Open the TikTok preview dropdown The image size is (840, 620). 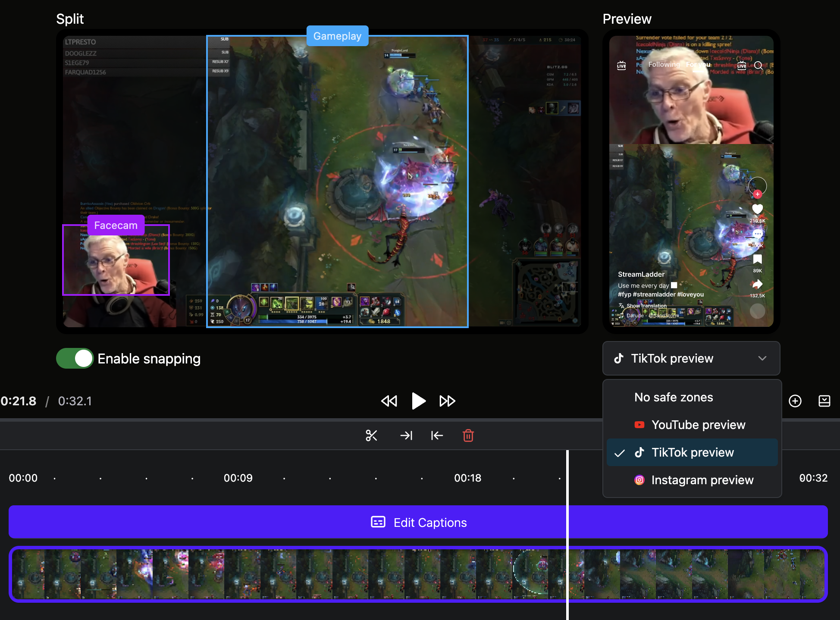pos(691,358)
